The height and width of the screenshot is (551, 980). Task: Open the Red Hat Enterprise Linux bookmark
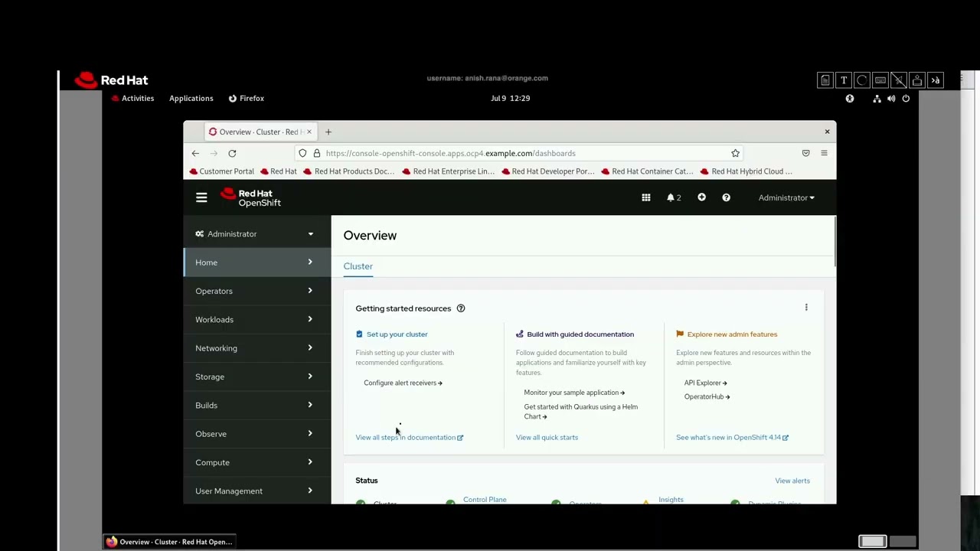click(449, 171)
